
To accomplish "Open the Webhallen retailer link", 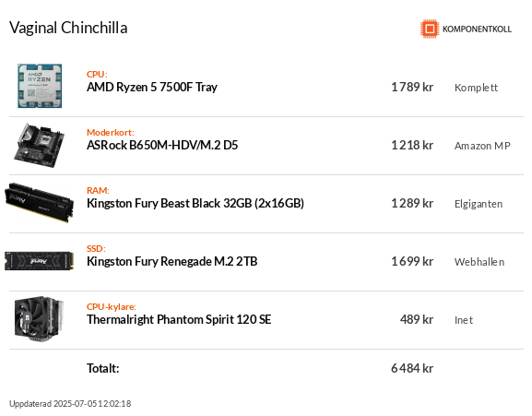I will point(479,262).
